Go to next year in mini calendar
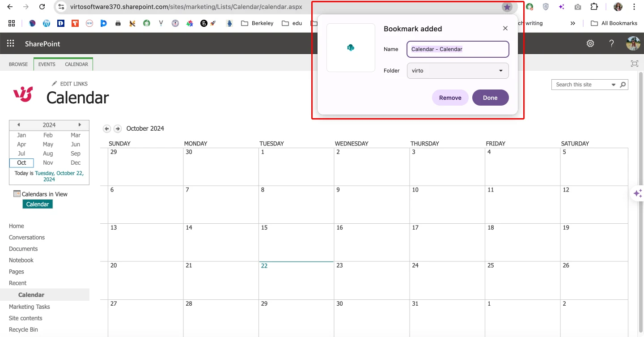 [x=80, y=125]
